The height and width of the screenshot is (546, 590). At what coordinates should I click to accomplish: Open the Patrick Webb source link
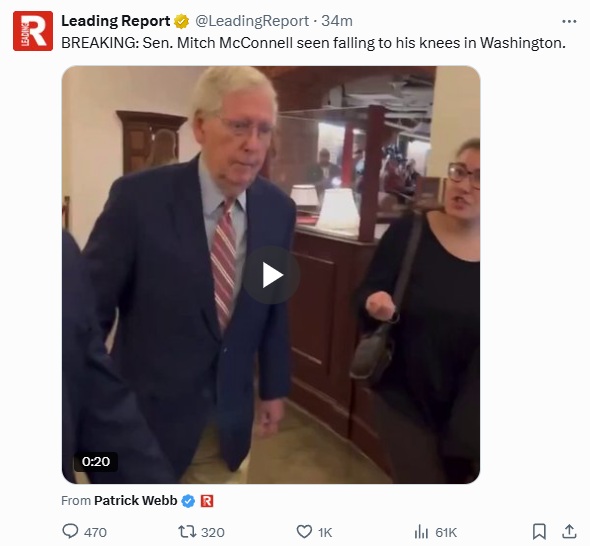tap(135, 500)
